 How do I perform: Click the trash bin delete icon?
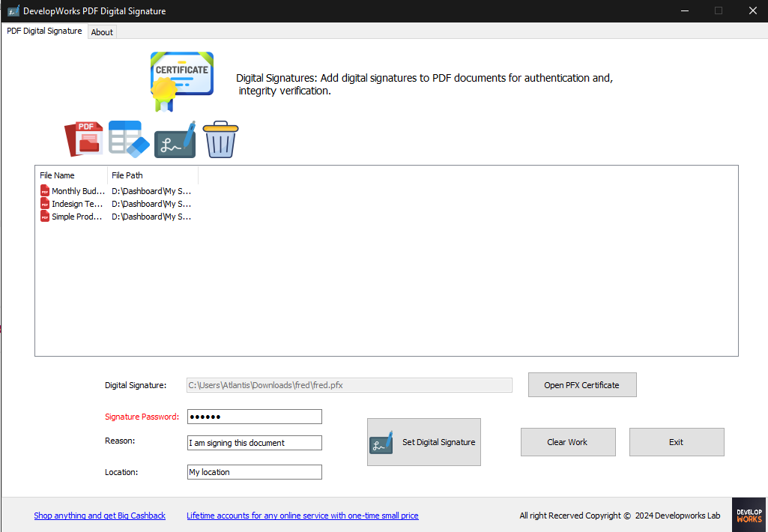pyautogui.click(x=220, y=139)
